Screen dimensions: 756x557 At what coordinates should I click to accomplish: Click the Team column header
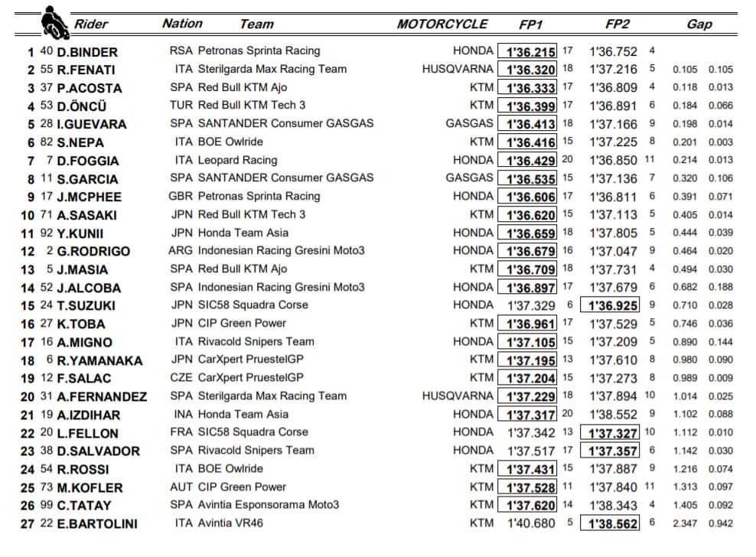[256, 24]
